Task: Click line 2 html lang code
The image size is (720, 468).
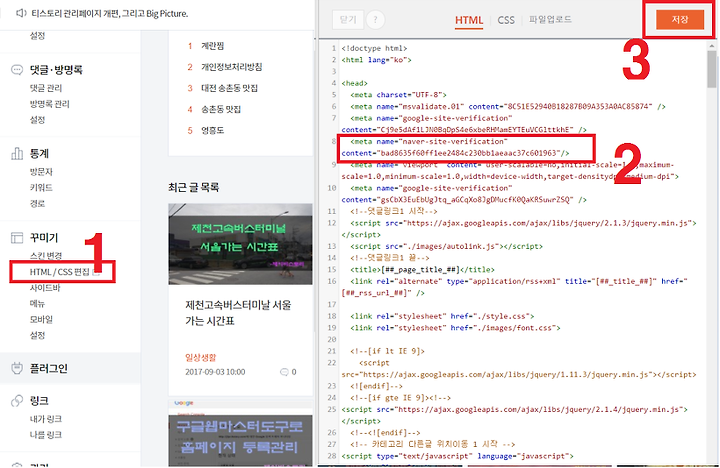Action: tap(376, 60)
